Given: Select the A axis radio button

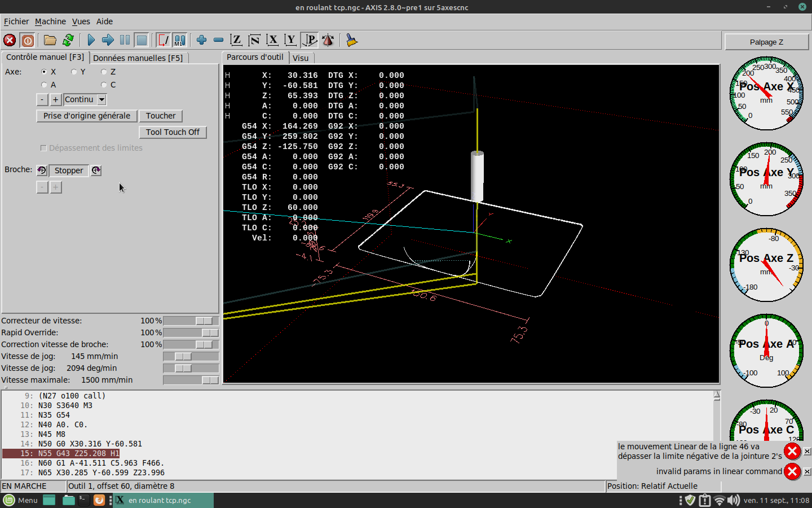Looking at the screenshot, I should click(44, 85).
